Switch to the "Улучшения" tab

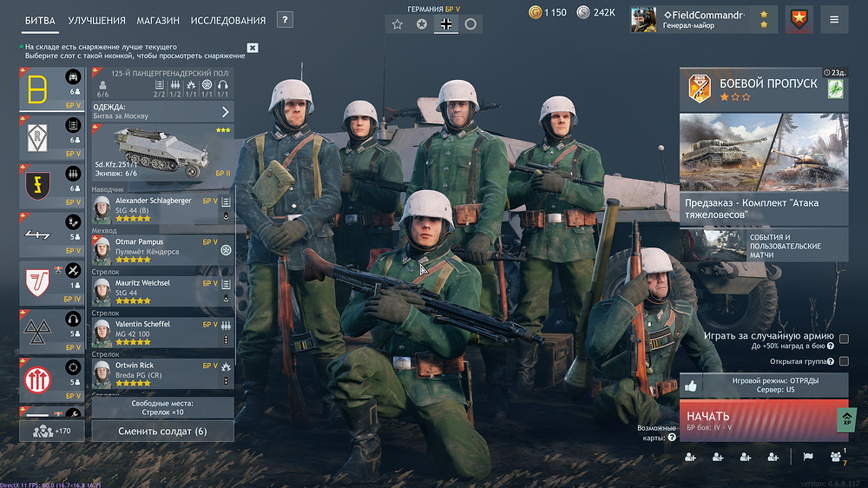(x=96, y=20)
